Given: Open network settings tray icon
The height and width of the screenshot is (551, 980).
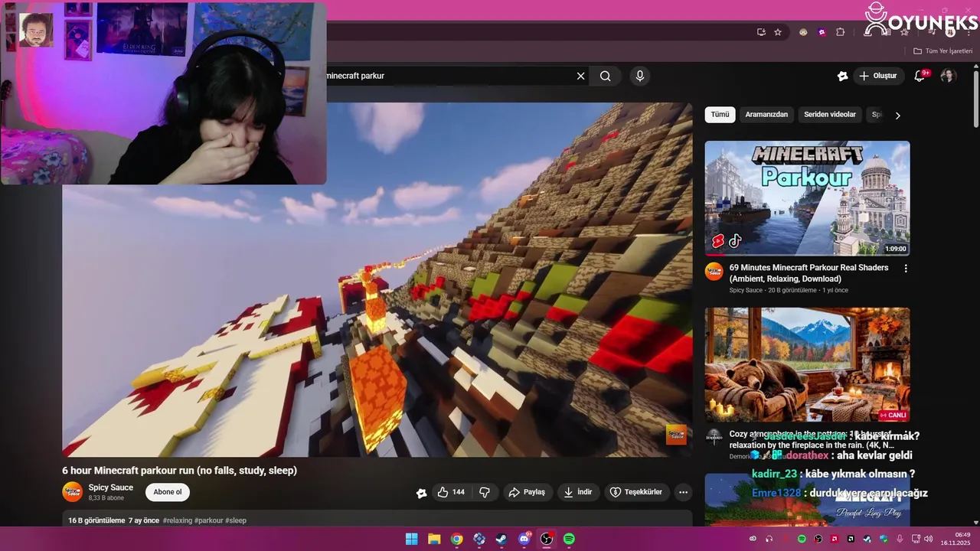Looking at the screenshot, I should (916, 539).
